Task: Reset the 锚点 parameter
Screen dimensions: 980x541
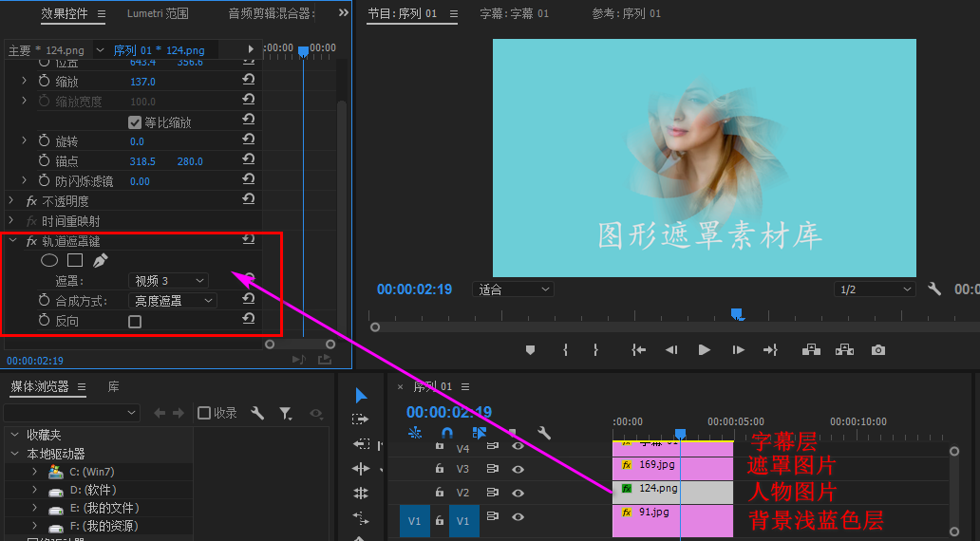Action: [248, 159]
